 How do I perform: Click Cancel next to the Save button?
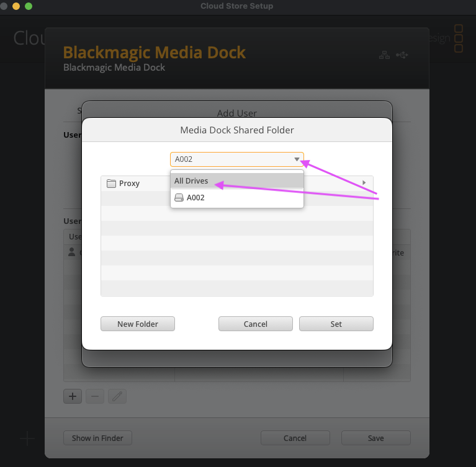click(x=295, y=438)
